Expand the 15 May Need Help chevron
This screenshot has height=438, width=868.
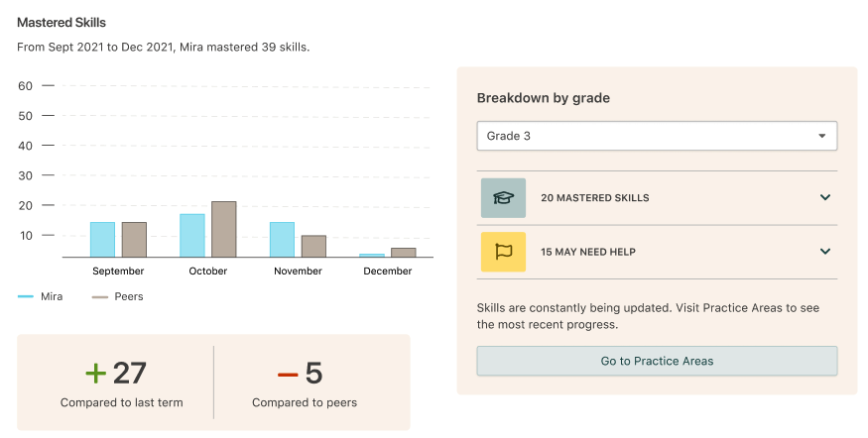[824, 252]
